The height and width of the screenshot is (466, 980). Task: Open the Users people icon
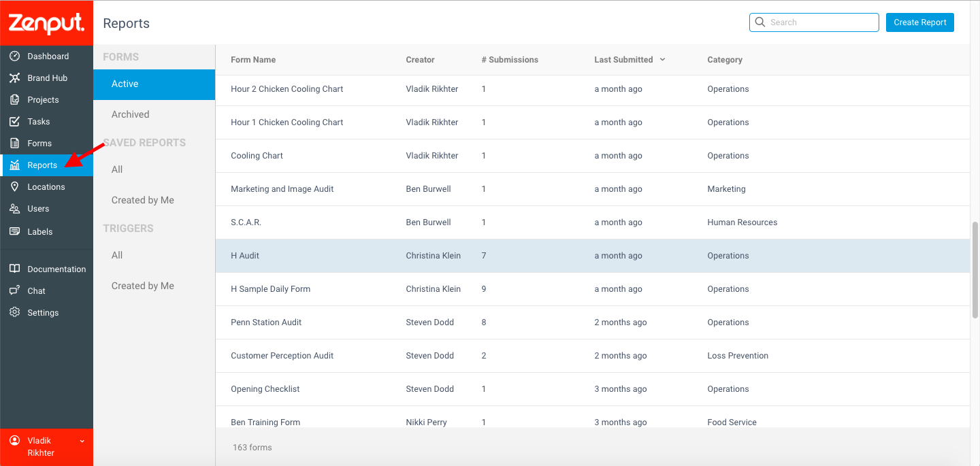pos(15,209)
